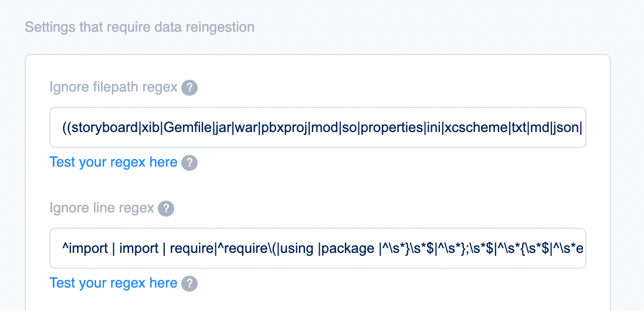Focus the Ignore line regex input field
Screen dimensions: 644x311
317,248
